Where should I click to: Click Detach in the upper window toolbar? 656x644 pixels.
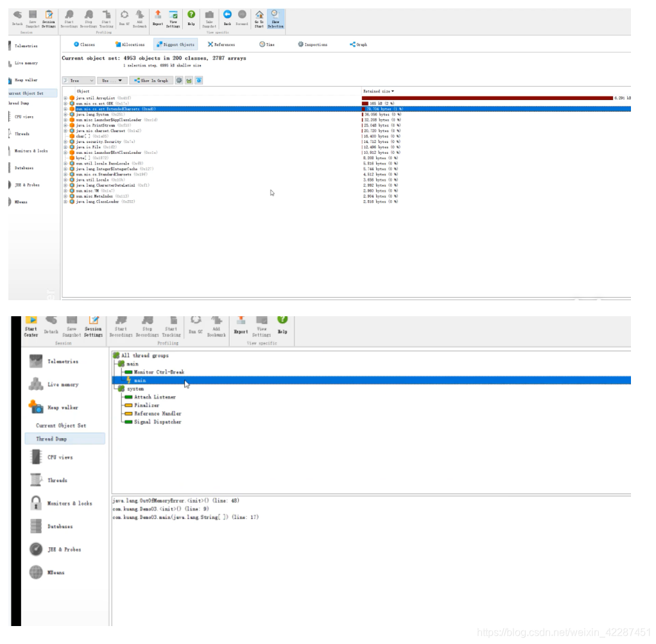(17, 19)
